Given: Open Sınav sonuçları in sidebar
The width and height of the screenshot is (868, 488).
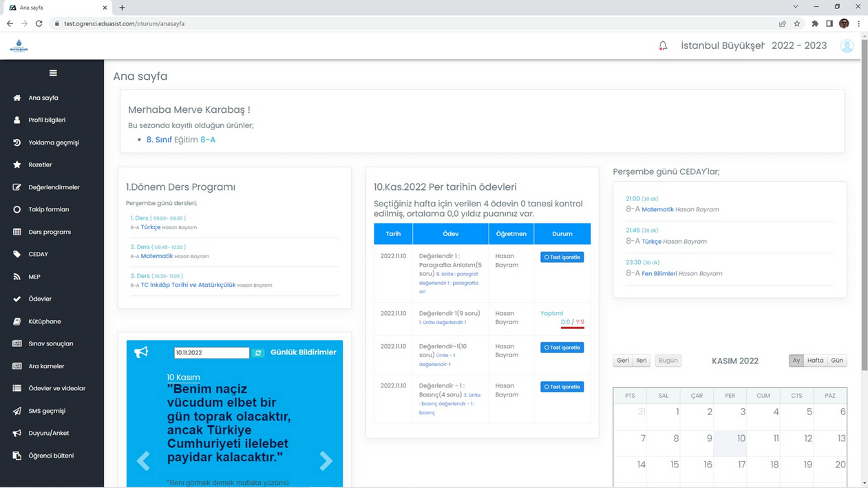Looking at the screenshot, I should point(50,344).
